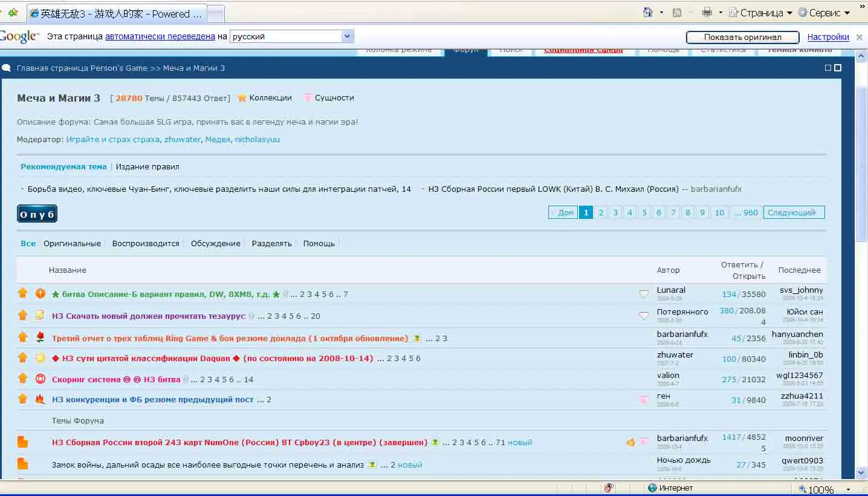868x496 pixels.
Task: Click the IE Home toolbar icon
Action: pos(648,12)
